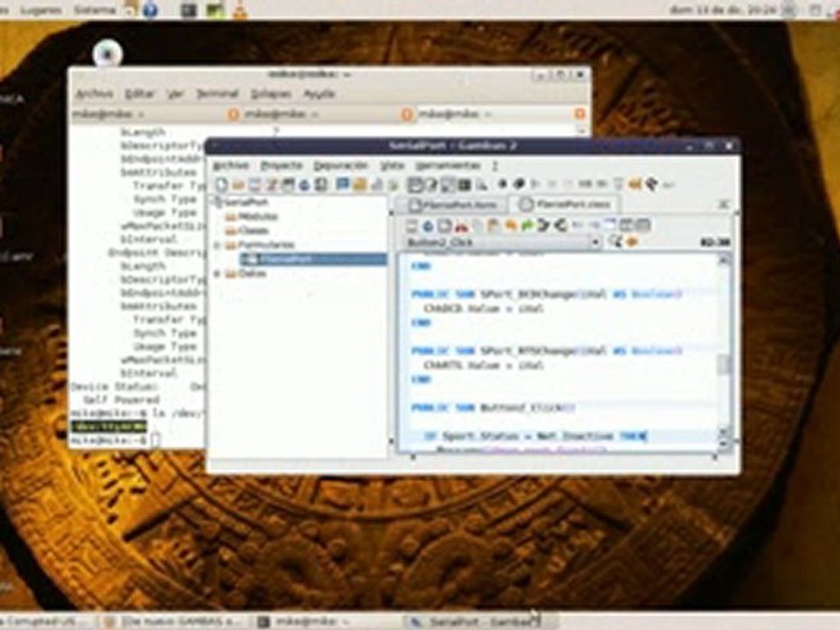Click the code editor scrollbar down arrow
Viewport: 840px width, 630px height.
(724, 444)
